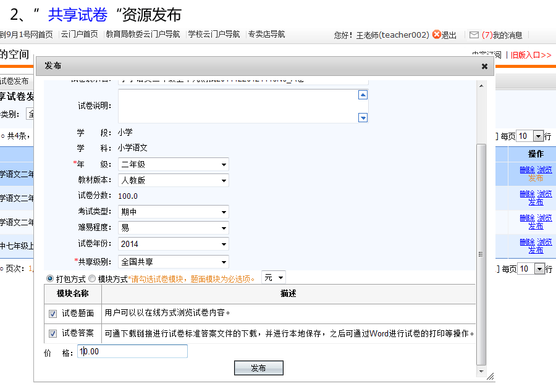556x392 pixels.
Task: Go to 云门户首页 in top navigation
Action: click(x=79, y=35)
